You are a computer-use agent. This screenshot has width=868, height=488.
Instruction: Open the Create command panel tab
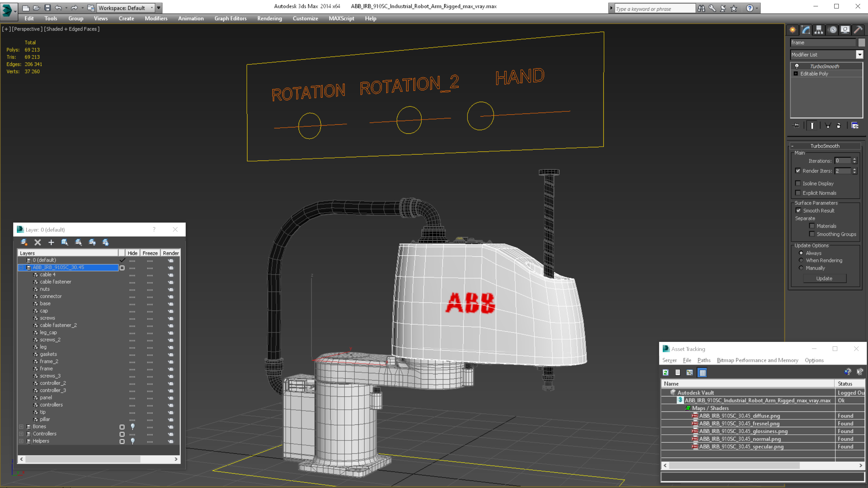[x=793, y=30]
